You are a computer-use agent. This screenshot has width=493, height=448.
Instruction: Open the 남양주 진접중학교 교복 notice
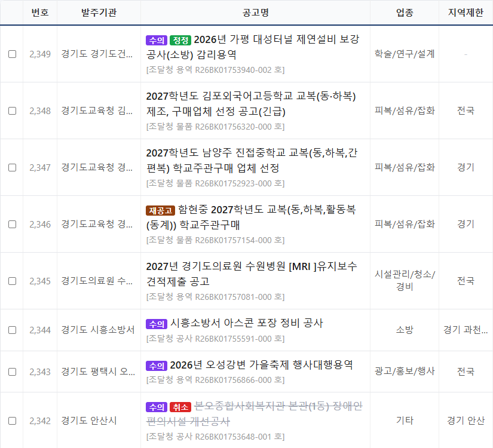pos(252,160)
